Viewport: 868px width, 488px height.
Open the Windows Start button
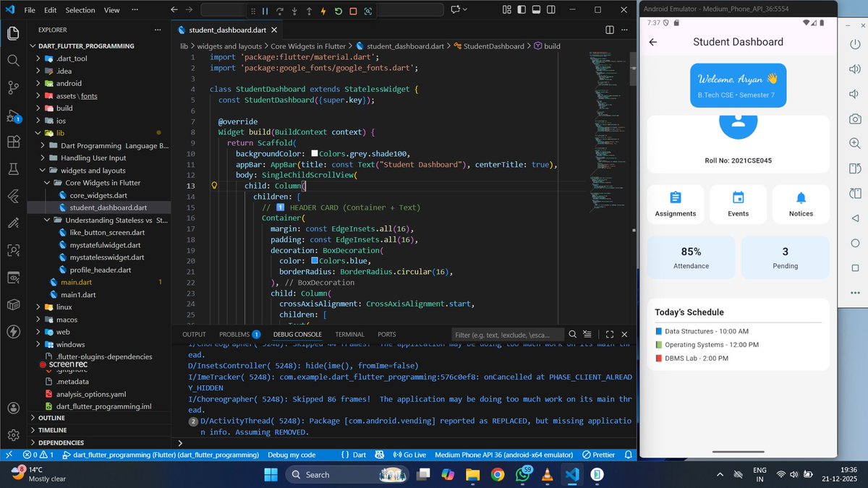[x=271, y=474]
